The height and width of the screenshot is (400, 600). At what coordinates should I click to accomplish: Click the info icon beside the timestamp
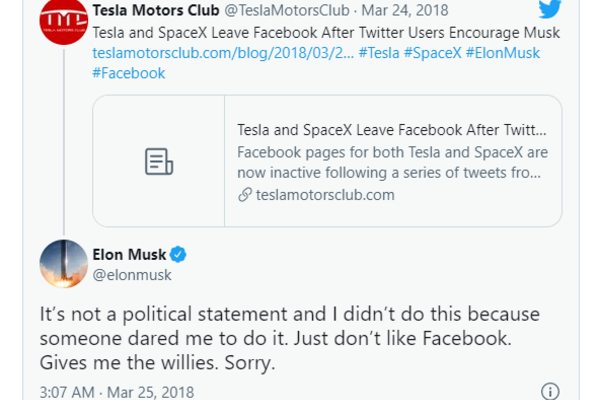pyautogui.click(x=550, y=391)
